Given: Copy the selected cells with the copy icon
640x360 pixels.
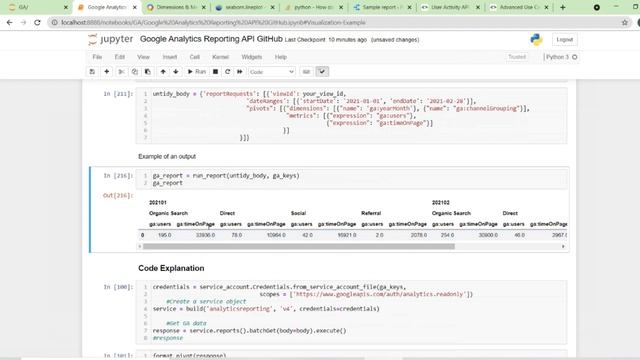Looking at the screenshot, I should [x=134, y=72].
